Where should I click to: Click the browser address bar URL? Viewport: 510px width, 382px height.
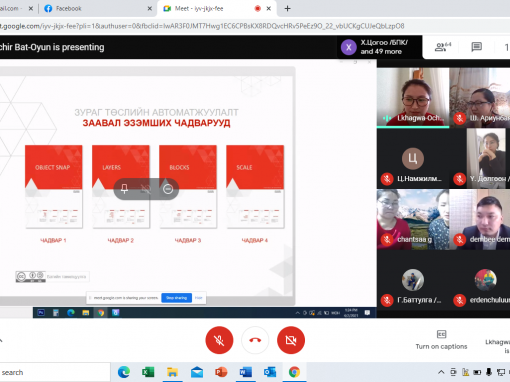click(202, 26)
